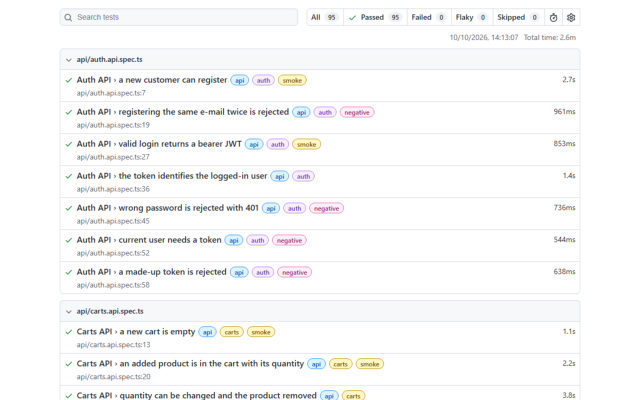The height and width of the screenshot is (400, 640).
Task: Click negative tag on 'current user needs a token'
Action: 289,240
